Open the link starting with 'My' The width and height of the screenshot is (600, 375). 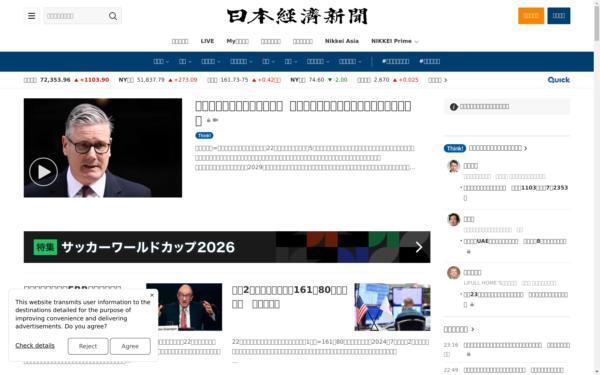click(237, 41)
